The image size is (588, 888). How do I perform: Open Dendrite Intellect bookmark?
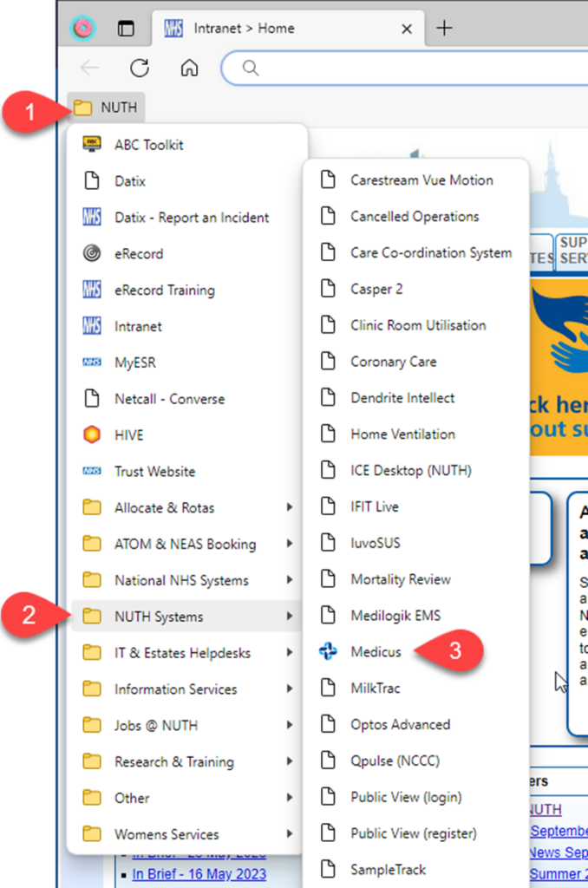click(415, 397)
